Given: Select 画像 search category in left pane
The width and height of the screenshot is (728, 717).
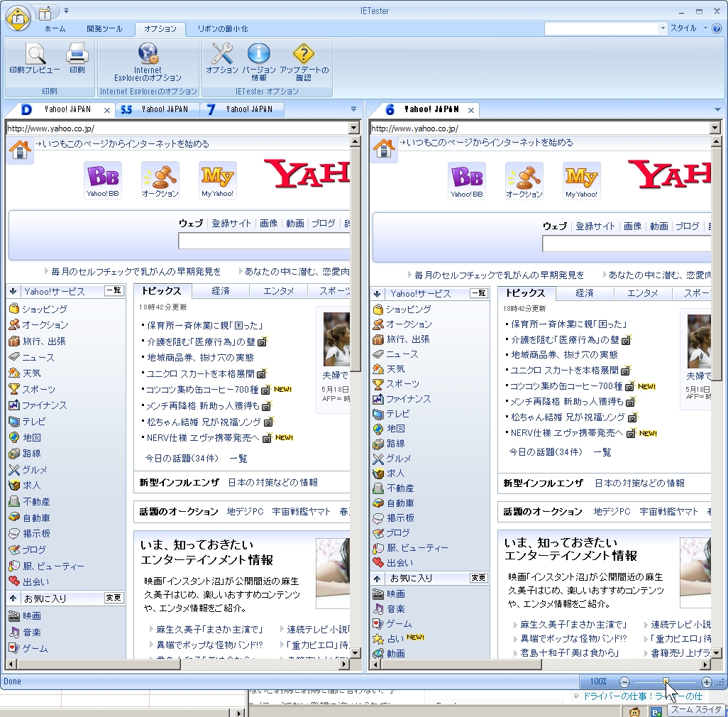Looking at the screenshot, I should tap(268, 224).
